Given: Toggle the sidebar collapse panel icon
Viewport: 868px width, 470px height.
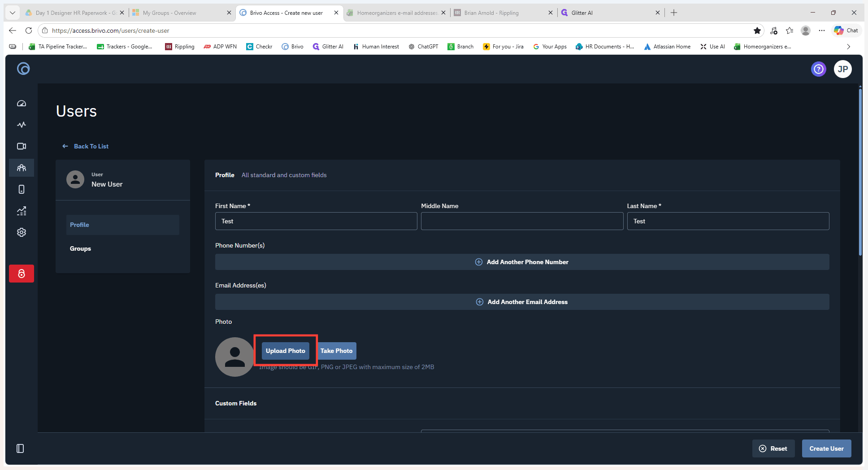Looking at the screenshot, I should (x=20, y=448).
